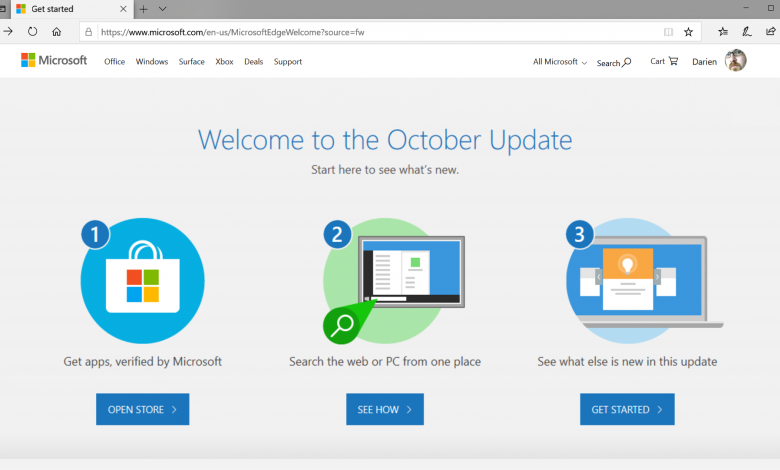Click "Search the web or PC from one place"
Image resolution: width=780 pixels, height=470 pixels.
(x=385, y=362)
